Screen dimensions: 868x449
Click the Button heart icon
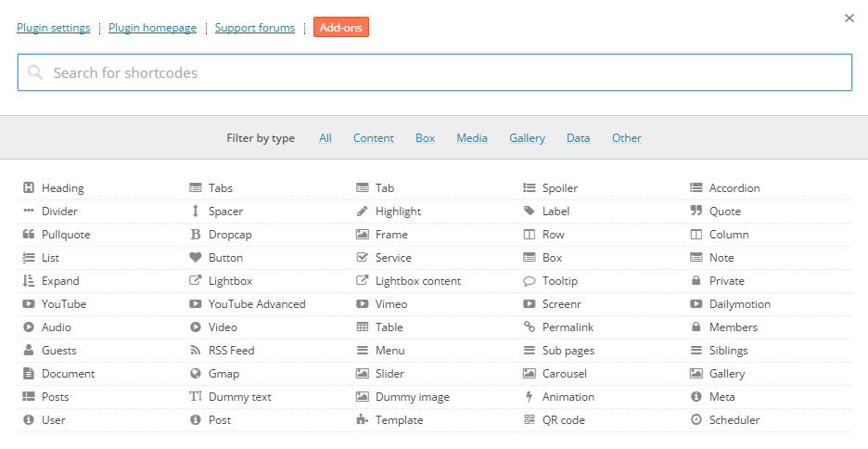196,258
